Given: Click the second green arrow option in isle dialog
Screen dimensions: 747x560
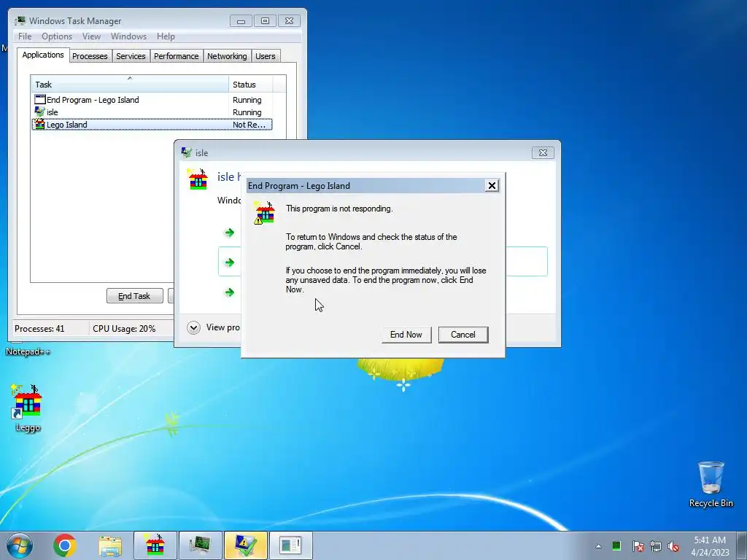Looking at the screenshot, I should click(x=230, y=262).
